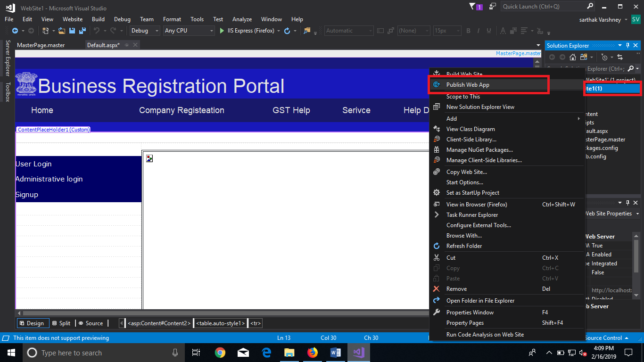
Task: Open the Toolbox side tab
Action: pyautogui.click(x=7, y=92)
